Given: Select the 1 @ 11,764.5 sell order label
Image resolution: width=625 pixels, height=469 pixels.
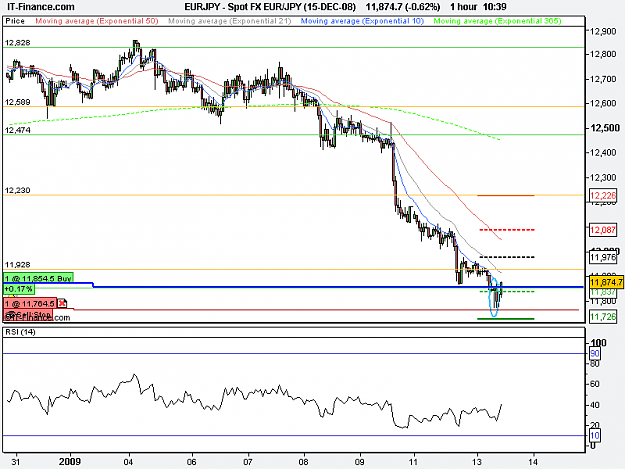Looking at the screenshot, I should click(x=30, y=304).
